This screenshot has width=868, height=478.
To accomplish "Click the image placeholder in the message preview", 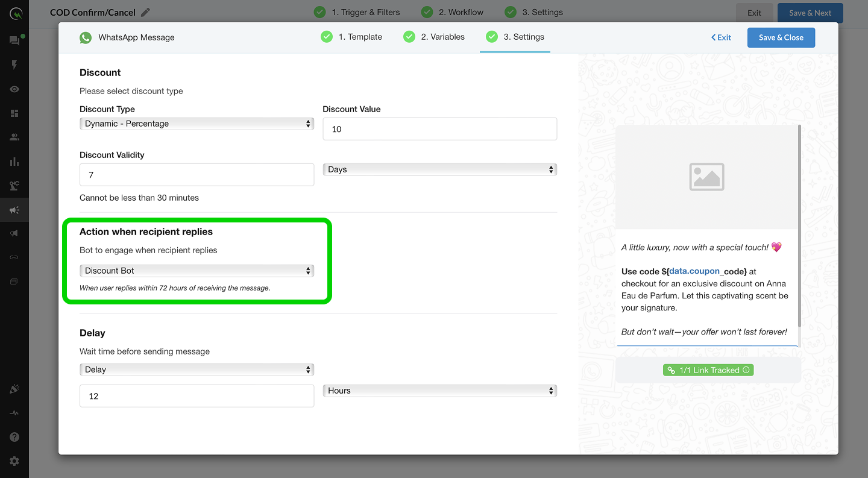I will (706, 177).
